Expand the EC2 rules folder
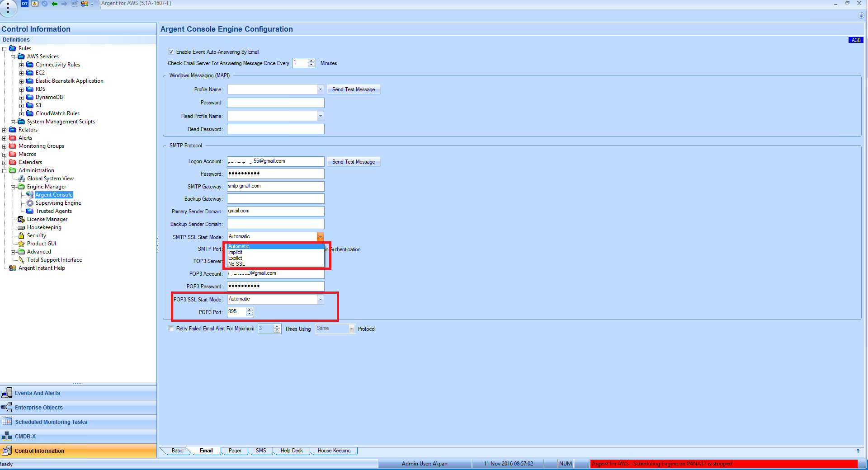 pos(21,73)
